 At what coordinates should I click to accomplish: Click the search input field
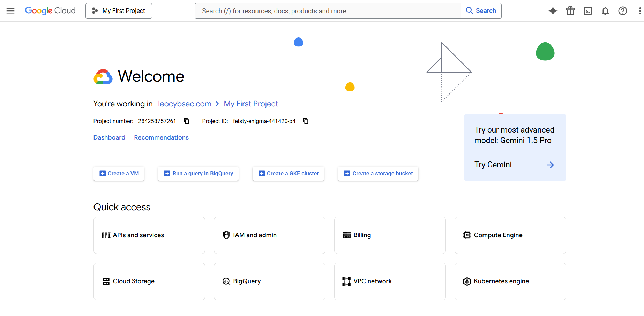[328, 11]
